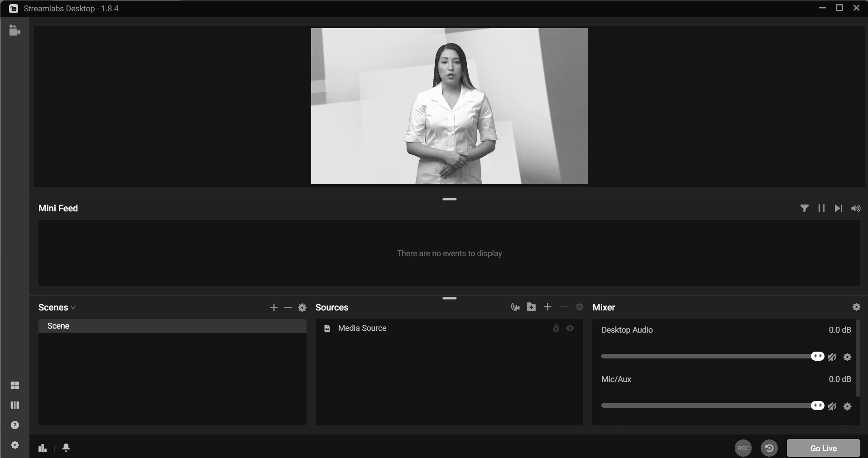Add a new source folder
Viewport: 868px width, 458px height.
click(x=531, y=307)
